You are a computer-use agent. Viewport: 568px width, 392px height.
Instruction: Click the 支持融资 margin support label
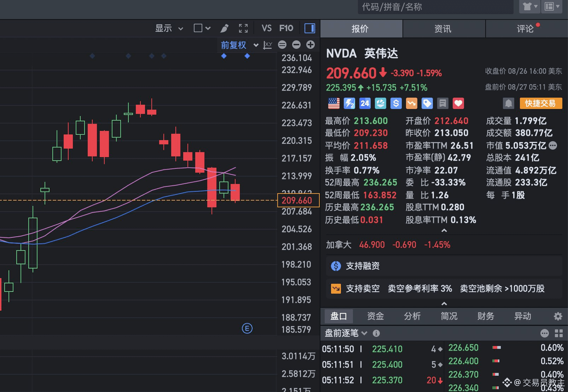363,266
